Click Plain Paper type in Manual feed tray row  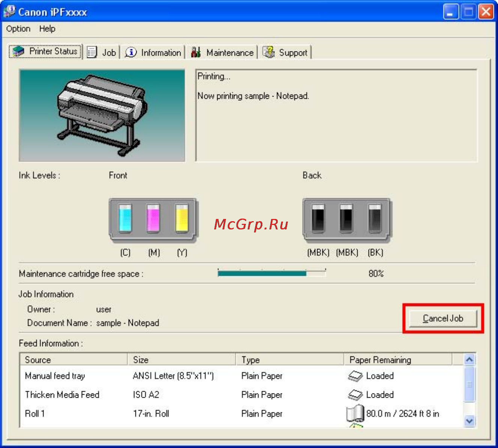click(x=262, y=376)
